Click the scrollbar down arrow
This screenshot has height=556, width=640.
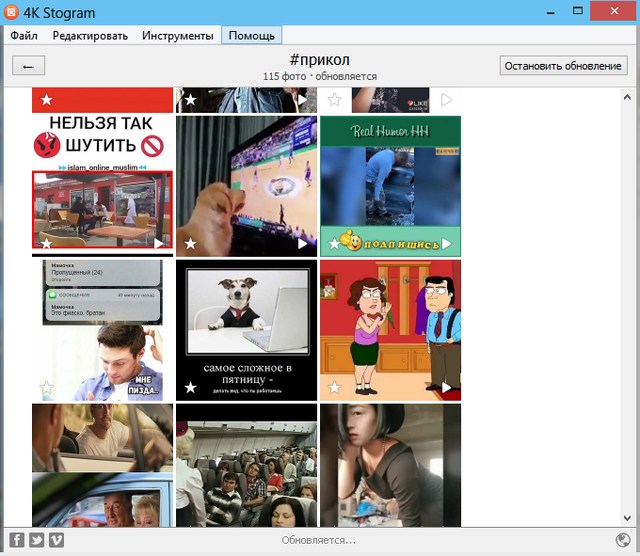coord(626,519)
